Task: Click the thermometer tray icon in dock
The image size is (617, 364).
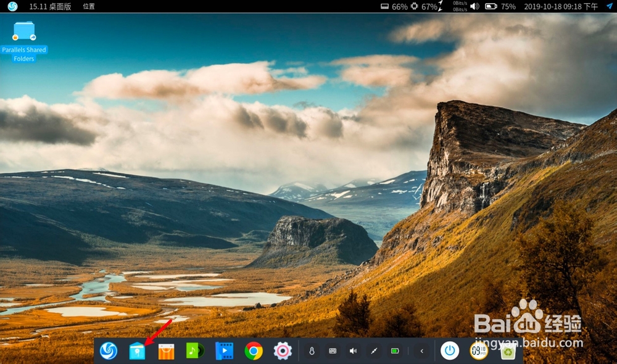Action: tap(312, 351)
